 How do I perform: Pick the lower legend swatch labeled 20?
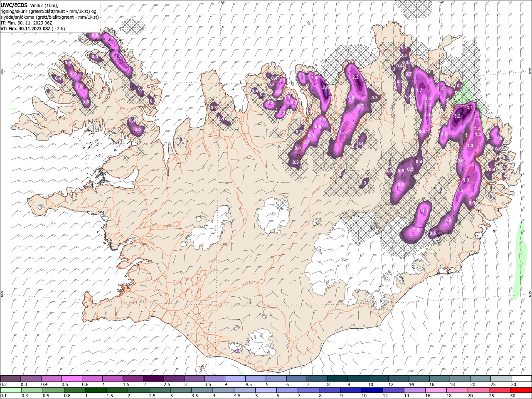(x=478, y=390)
